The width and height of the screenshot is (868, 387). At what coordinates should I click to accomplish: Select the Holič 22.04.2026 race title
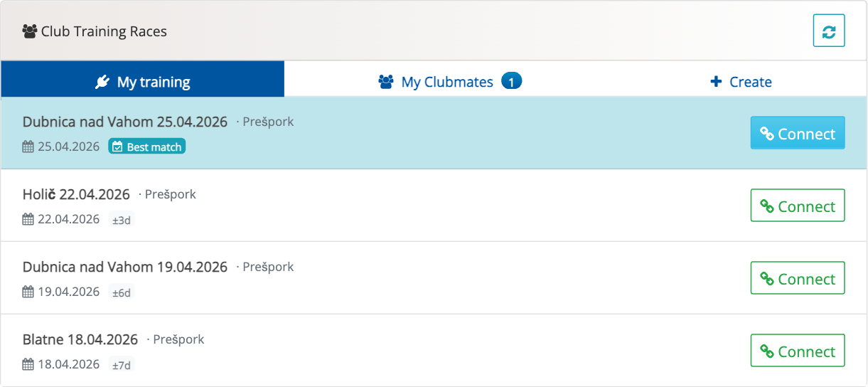pyautogui.click(x=76, y=194)
